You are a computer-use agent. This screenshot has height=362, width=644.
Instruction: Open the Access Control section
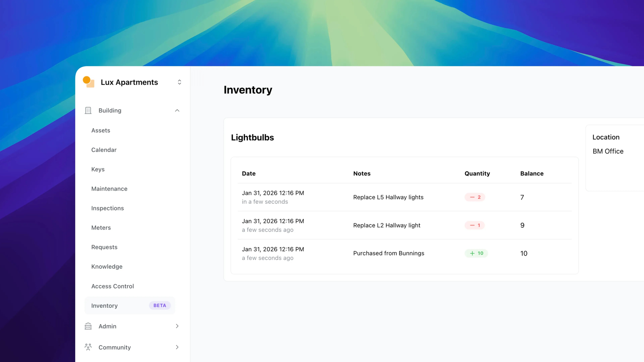coord(113,286)
